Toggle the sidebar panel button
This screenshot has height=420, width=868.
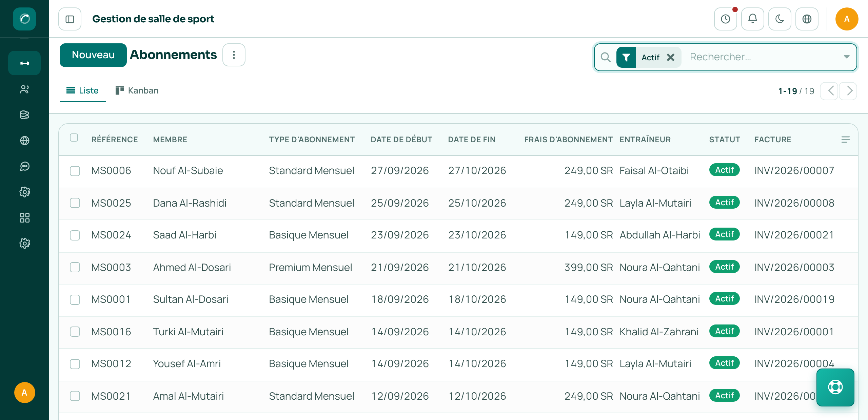click(70, 19)
